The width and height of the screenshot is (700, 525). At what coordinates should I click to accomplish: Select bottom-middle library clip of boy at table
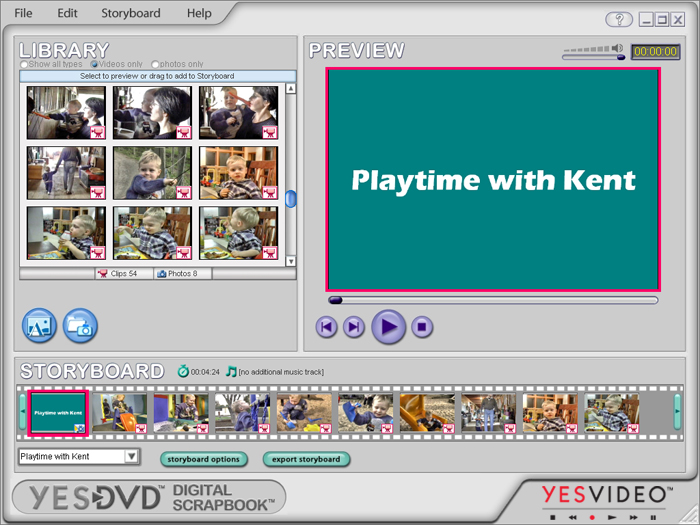pyautogui.click(x=152, y=233)
